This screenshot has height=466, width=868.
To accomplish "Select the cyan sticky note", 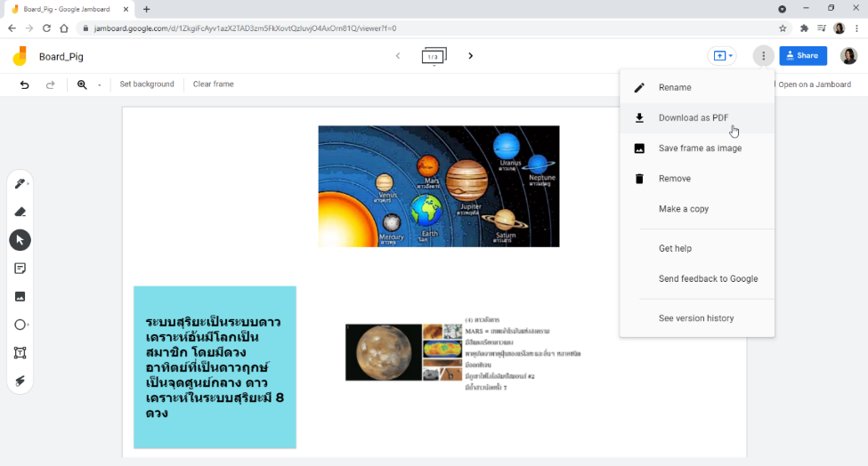I will (215, 367).
